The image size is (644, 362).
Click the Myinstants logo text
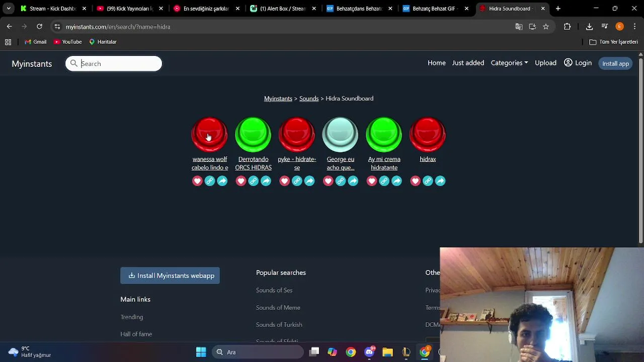32,64
